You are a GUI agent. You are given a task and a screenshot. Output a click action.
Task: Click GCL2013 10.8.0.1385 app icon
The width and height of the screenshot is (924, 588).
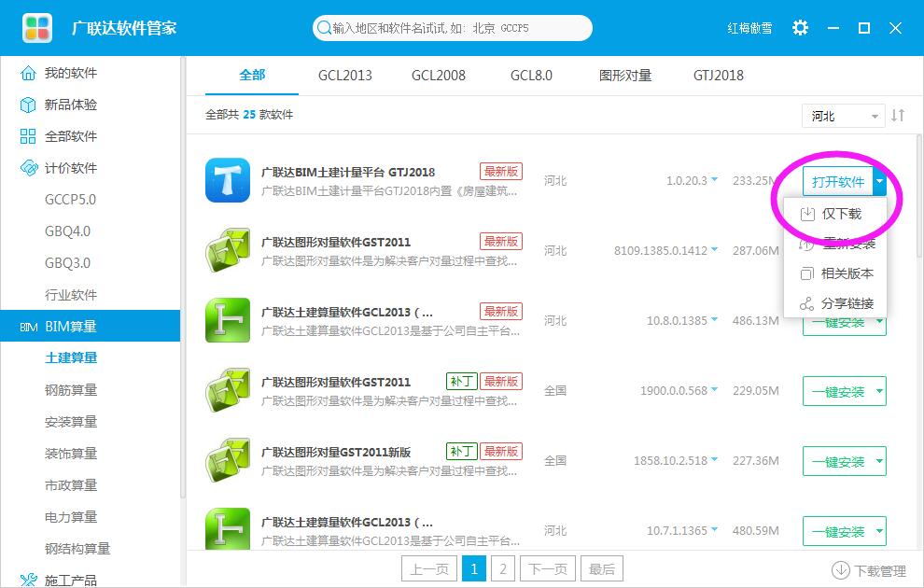click(x=228, y=320)
